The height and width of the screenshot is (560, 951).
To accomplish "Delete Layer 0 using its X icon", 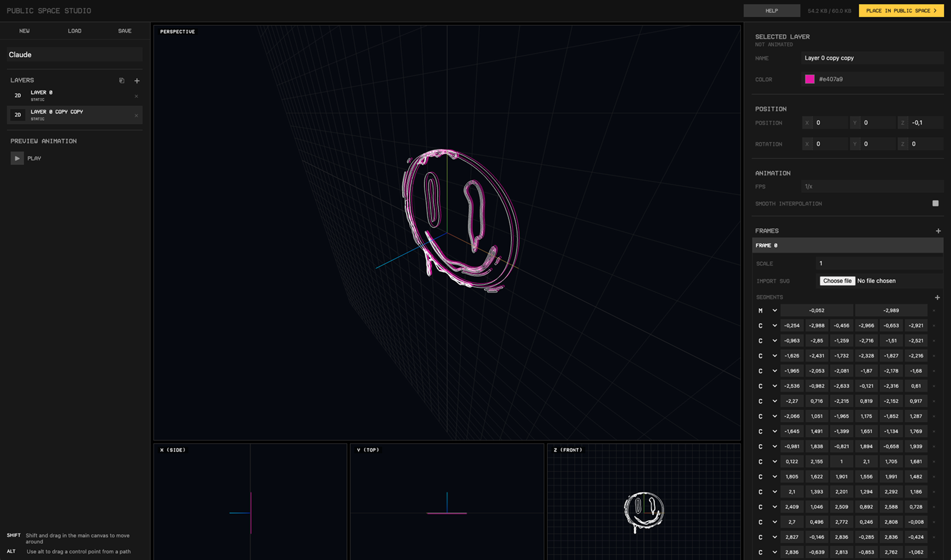I will (x=136, y=96).
